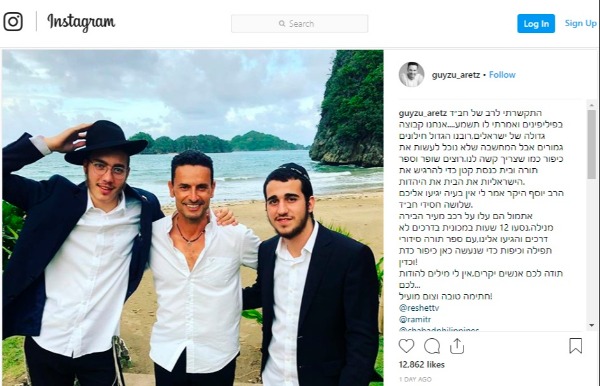Open guyzu_aretz username in the caption
Viewport: 600px width, 386px height.
pyautogui.click(x=423, y=113)
